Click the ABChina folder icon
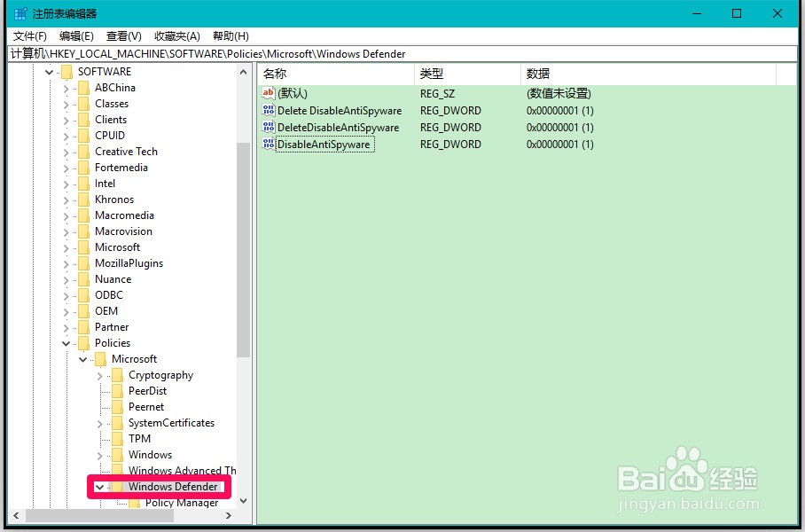The height and width of the screenshot is (532, 805). coord(83,88)
